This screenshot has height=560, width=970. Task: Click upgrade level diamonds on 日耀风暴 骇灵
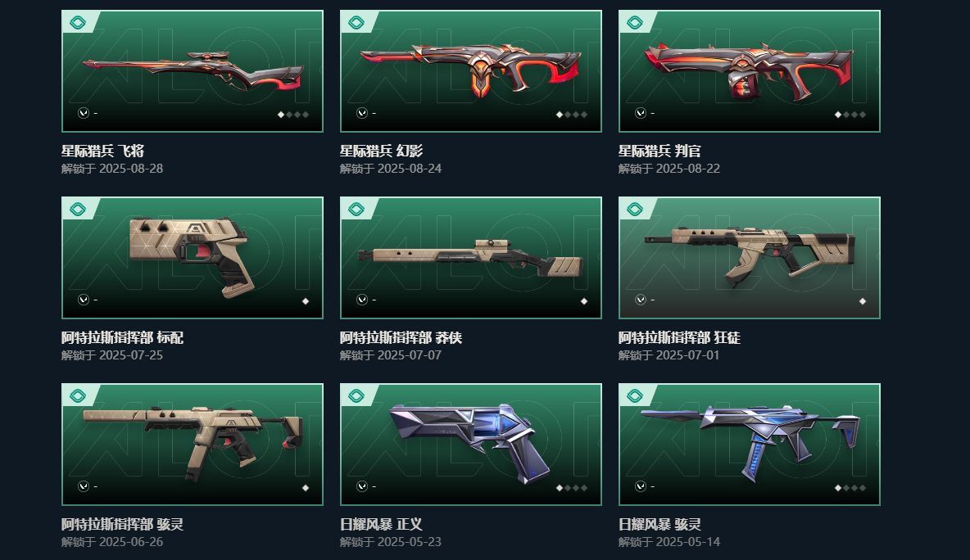point(850,488)
